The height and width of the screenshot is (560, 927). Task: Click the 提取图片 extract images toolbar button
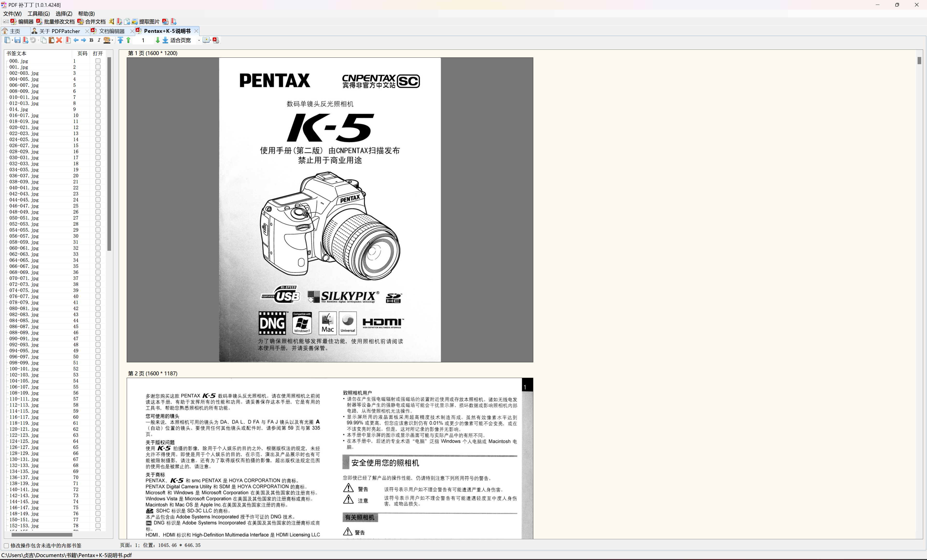click(145, 22)
